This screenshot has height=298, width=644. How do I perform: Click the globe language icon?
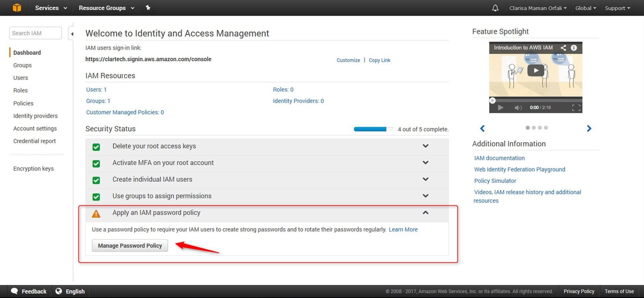tap(59, 291)
